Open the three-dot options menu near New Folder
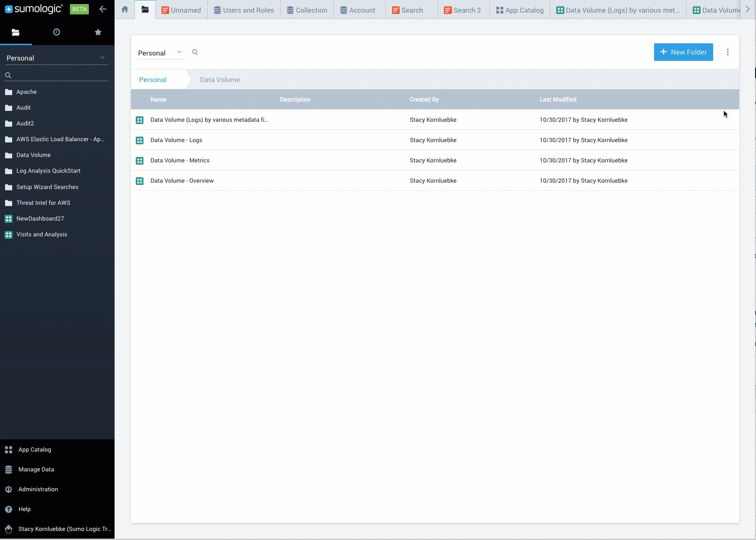 point(728,52)
